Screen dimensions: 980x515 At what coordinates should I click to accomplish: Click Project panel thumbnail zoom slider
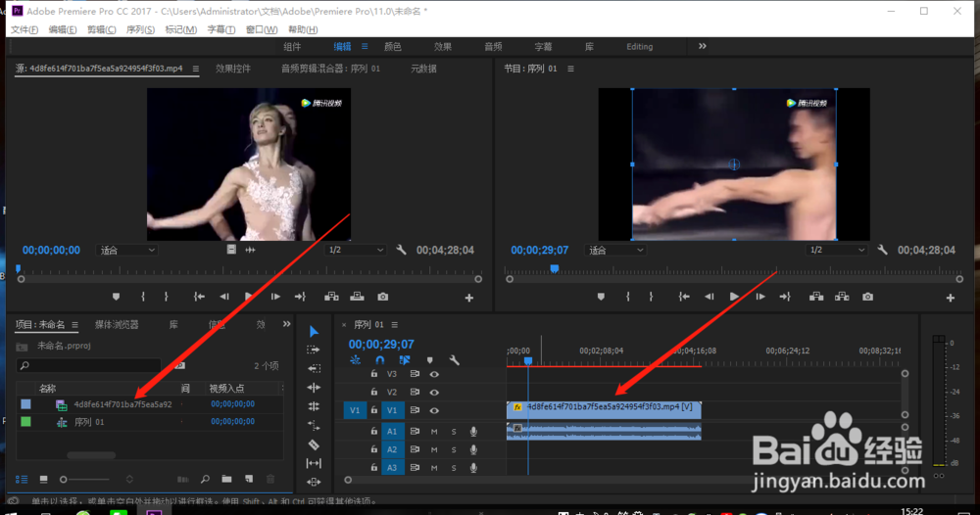click(x=85, y=480)
